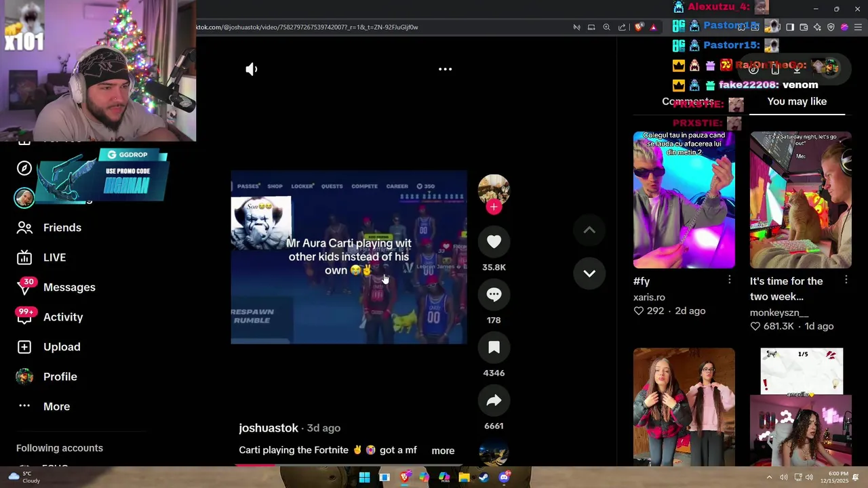Click the Explore compass icon
Image resolution: width=868 pixels, height=488 pixels.
(x=24, y=168)
